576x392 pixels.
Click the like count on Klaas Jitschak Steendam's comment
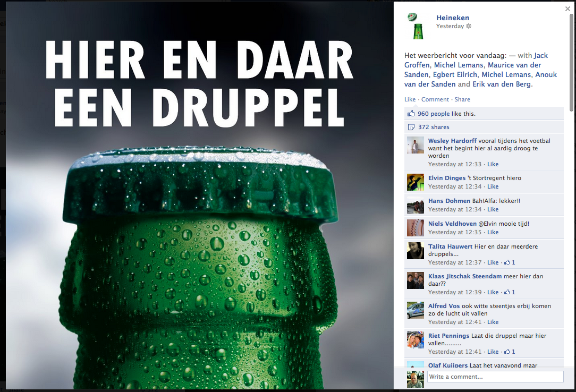click(x=510, y=292)
